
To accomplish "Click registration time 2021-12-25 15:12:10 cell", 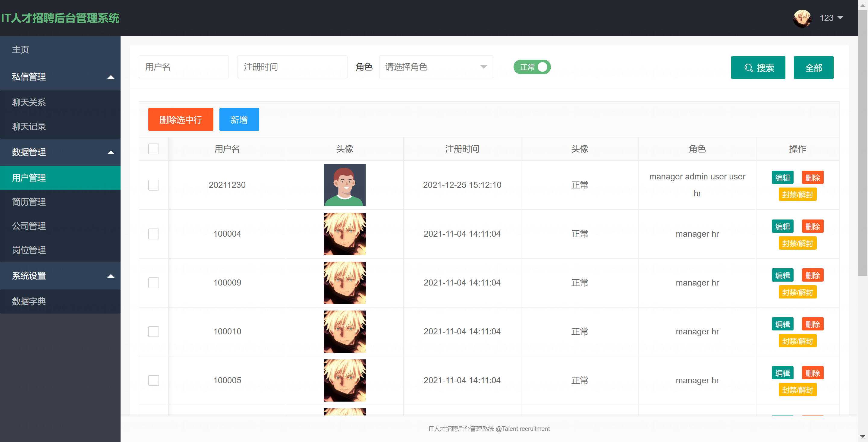I will click(x=462, y=185).
